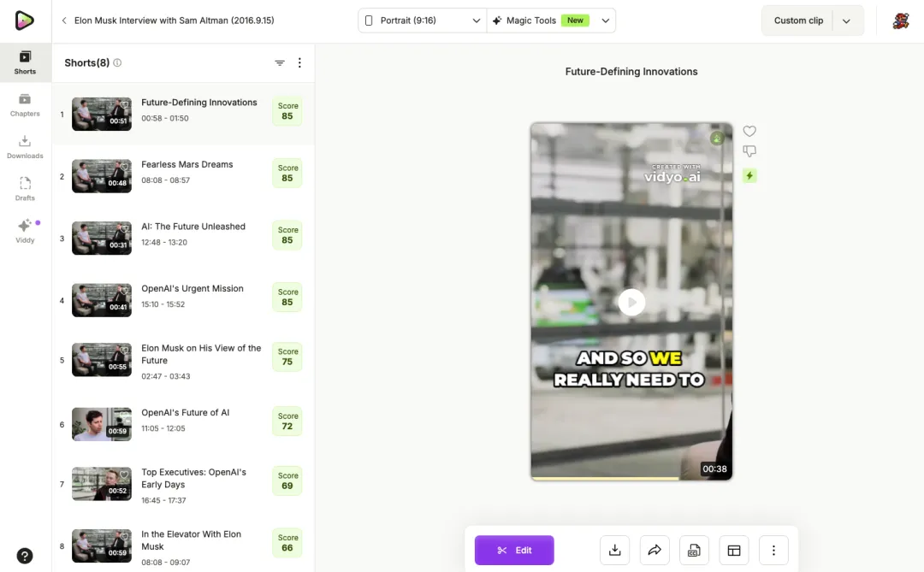Click the video progress bar
Screen dimensions: 924x572
(631, 478)
